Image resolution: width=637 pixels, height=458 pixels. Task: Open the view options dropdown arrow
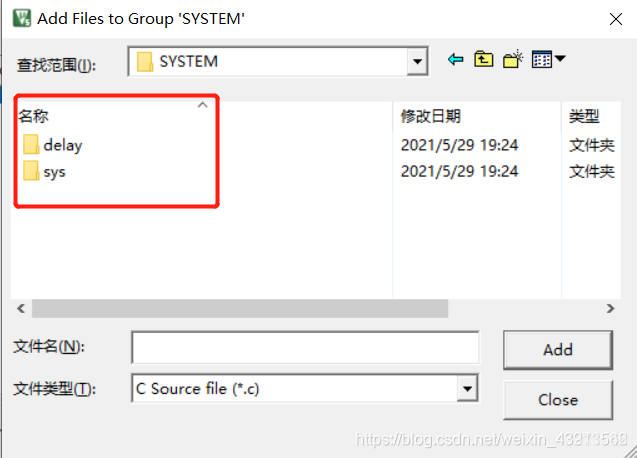[x=560, y=59]
